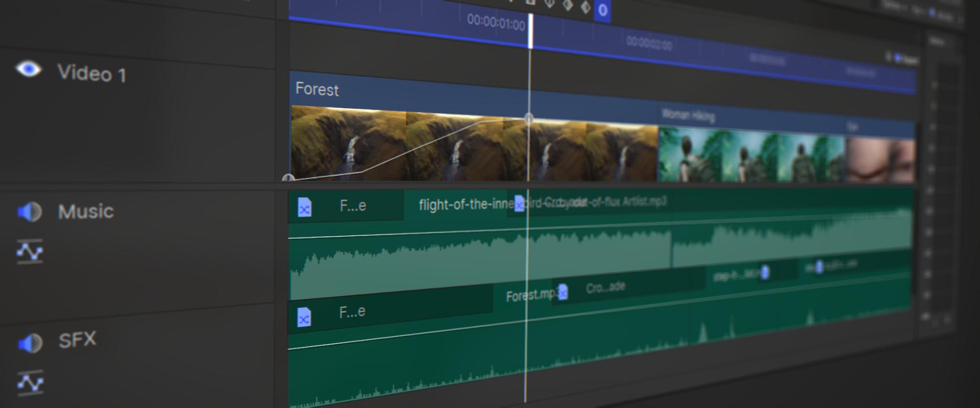Click the fade file icon on Music clip start
Viewport: 980px width, 408px height.
coord(305,207)
